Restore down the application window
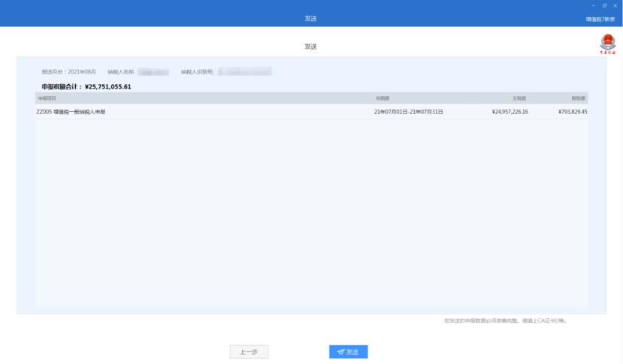This screenshot has height=364, width=623. click(604, 5)
